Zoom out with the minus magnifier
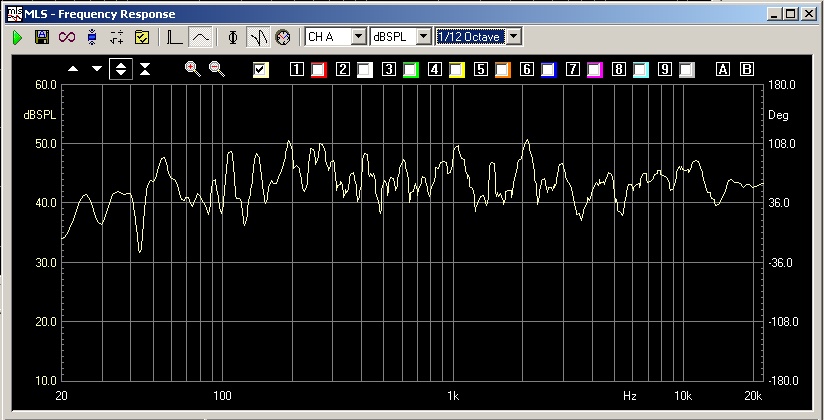The width and height of the screenshot is (824, 420). click(216, 69)
